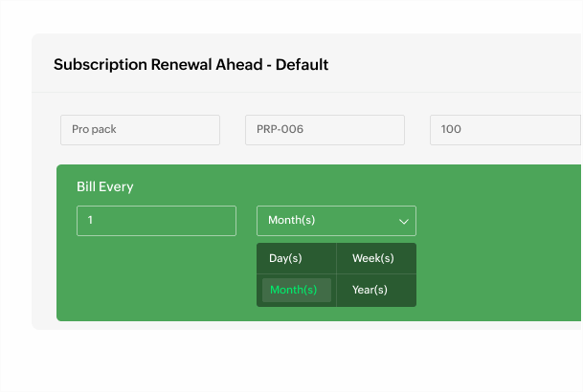Open the Bill Every period combo box

click(x=336, y=221)
